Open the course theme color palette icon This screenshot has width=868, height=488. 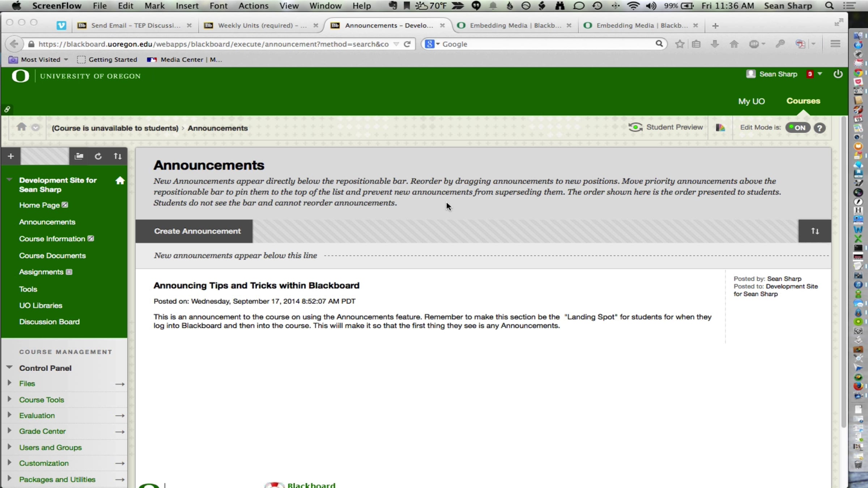720,128
